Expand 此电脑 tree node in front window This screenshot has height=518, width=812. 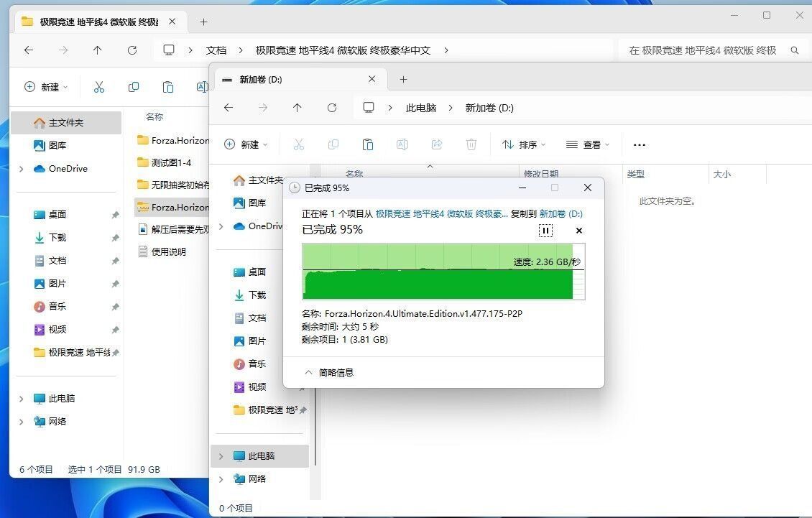click(x=221, y=456)
